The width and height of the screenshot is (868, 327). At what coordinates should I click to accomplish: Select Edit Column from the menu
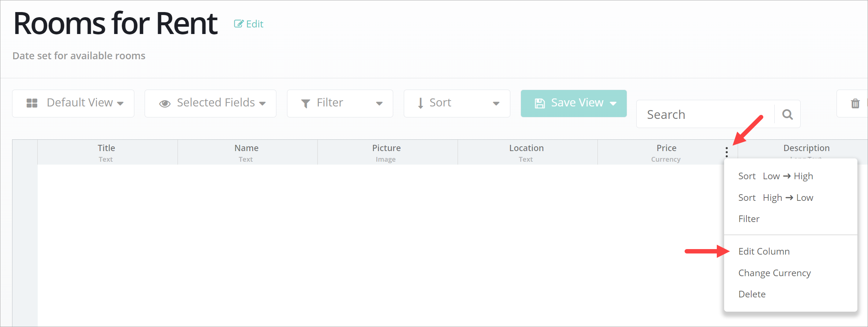(764, 251)
